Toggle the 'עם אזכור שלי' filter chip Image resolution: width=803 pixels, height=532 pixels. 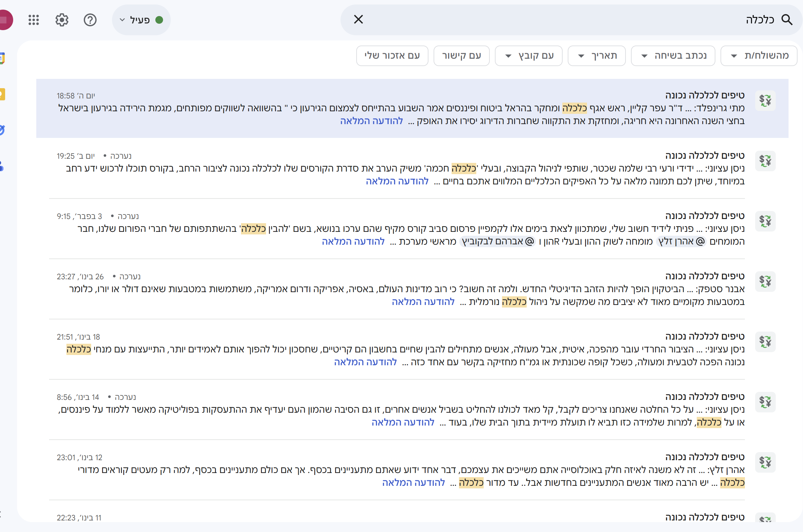392,56
